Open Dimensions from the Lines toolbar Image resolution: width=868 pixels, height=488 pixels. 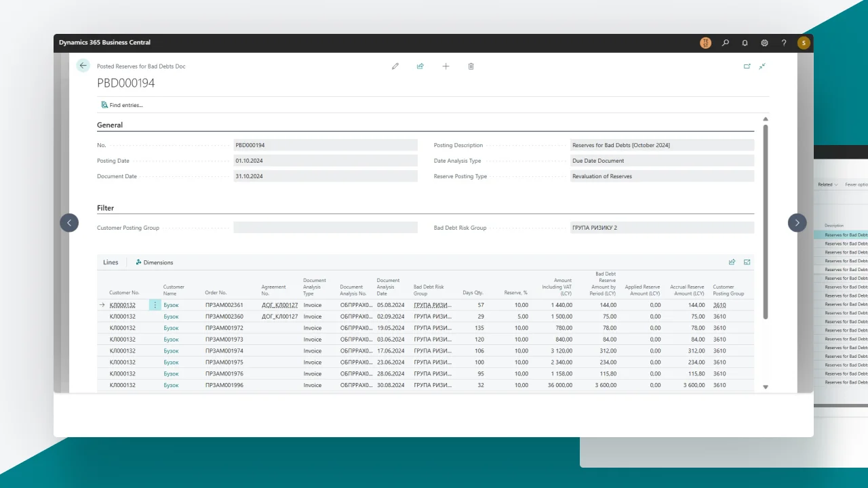155,262
